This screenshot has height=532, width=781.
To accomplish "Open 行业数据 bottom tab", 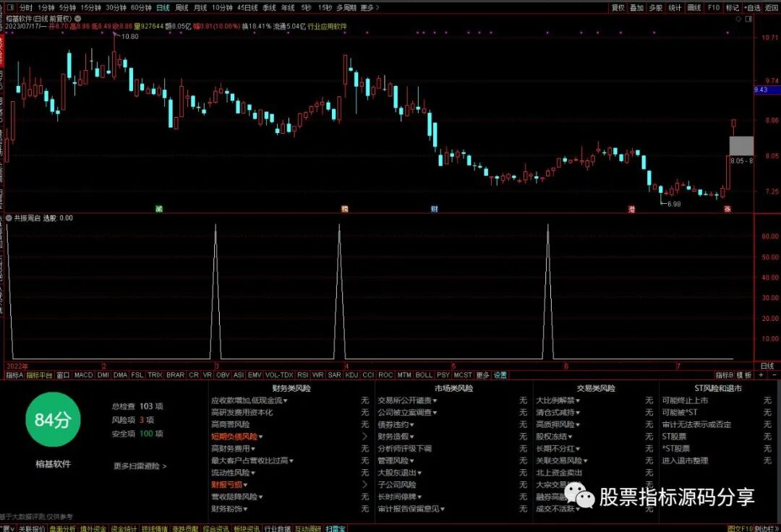I will coord(278,528).
